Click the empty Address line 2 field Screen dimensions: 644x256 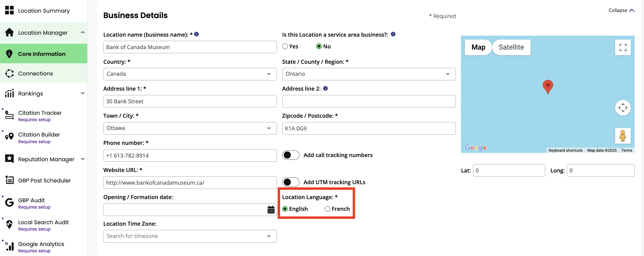(x=369, y=101)
